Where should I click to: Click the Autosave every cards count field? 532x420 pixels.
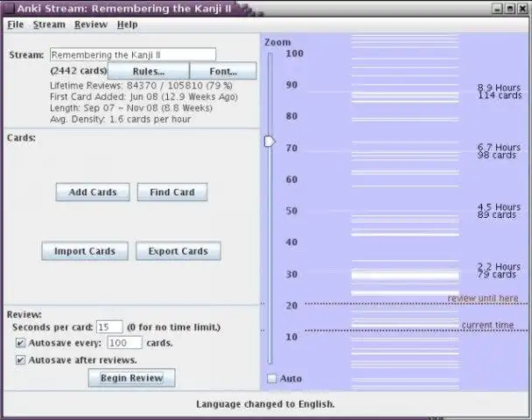[x=124, y=343]
